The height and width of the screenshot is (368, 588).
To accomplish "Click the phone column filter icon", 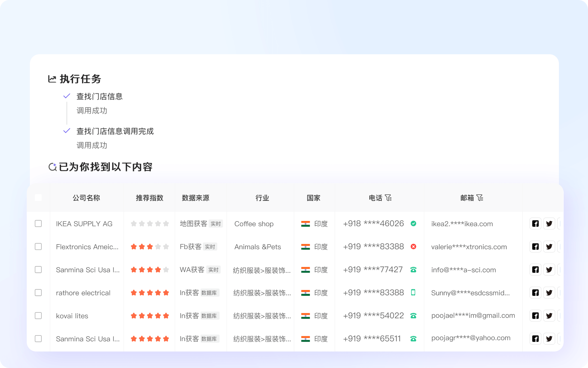I will [388, 198].
